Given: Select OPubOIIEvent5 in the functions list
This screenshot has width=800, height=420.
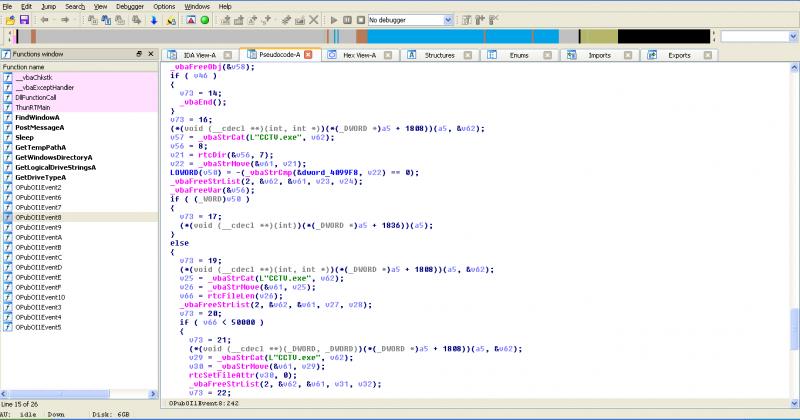Looking at the screenshot, I should pos(79,327).
